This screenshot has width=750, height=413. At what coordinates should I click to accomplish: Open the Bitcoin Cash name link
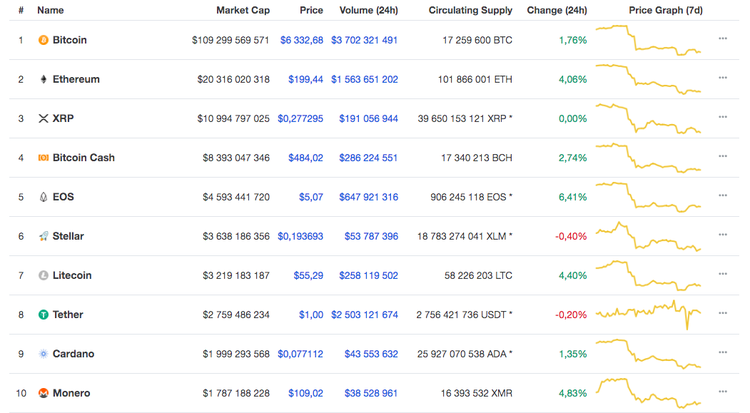(x=84, y=158)
